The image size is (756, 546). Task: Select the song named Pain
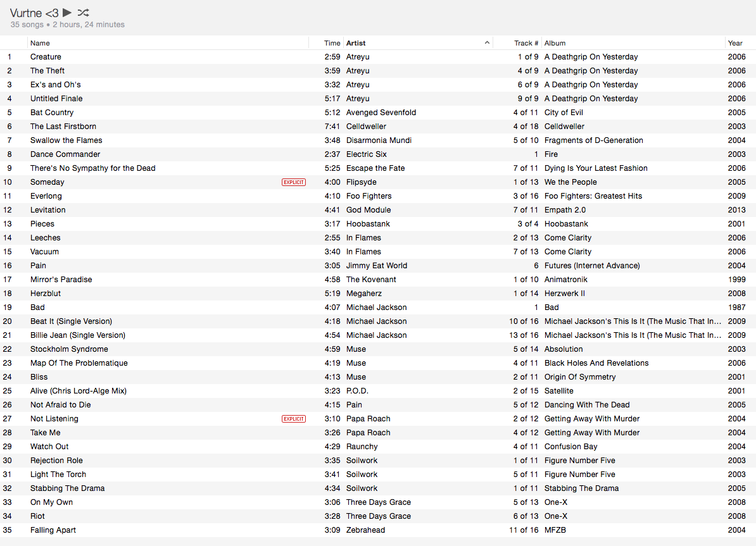click(x=38, y=266)
